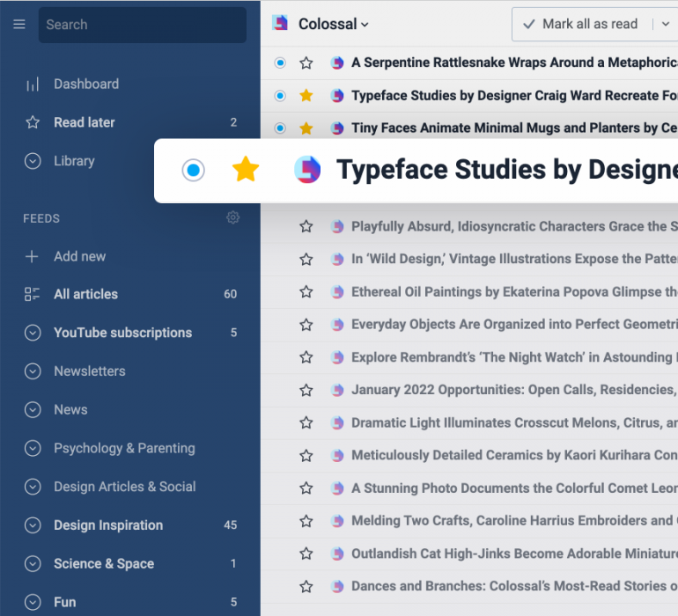Viewport: 678px width, 616px height.
Task: Toggle read indicator in enlarged Typeface Studies row
Action: (x=193, y=170)
